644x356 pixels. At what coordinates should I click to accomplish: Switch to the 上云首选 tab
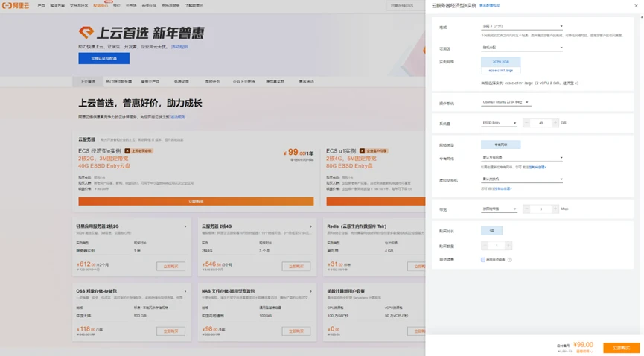pyautogui.click(x=88, y=82)
